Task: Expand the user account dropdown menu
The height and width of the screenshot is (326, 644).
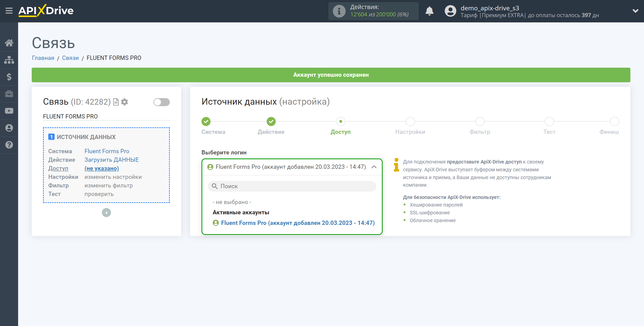Action: (635, 11)
